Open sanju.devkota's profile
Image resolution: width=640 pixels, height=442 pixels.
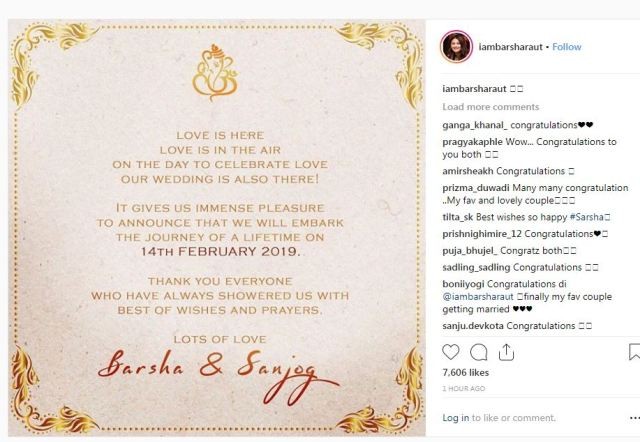[x=473, y=326]
